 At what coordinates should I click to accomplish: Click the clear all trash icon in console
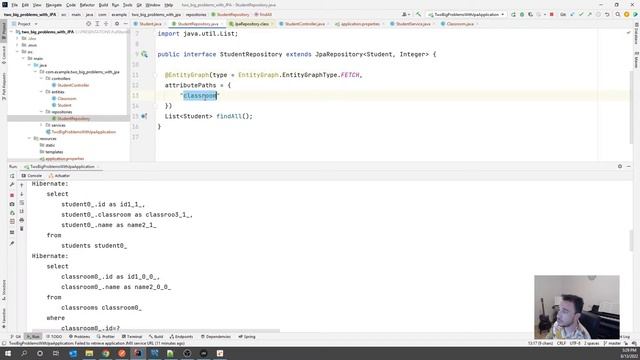point(22,229)
